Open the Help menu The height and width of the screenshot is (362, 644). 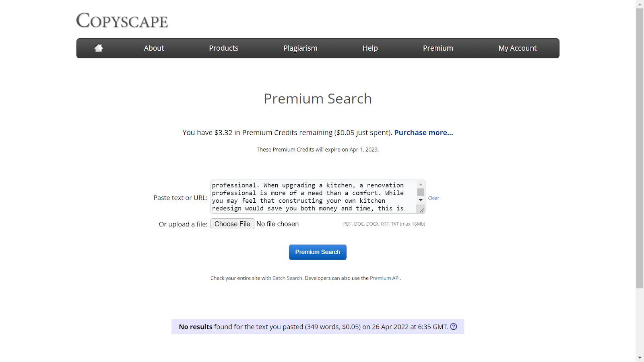(x=370, y=48)
